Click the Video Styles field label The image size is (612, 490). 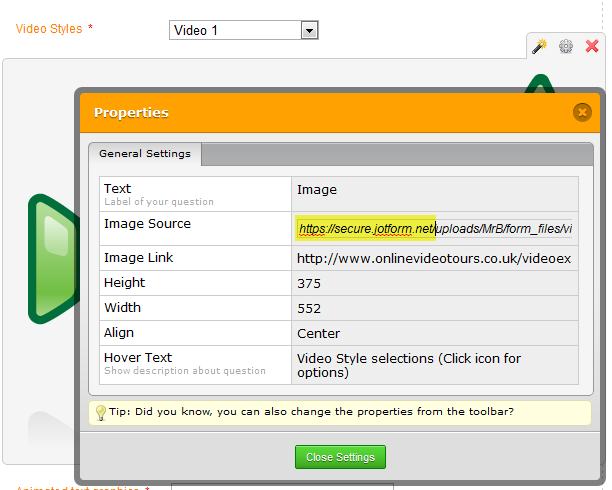tap(49, 29)
